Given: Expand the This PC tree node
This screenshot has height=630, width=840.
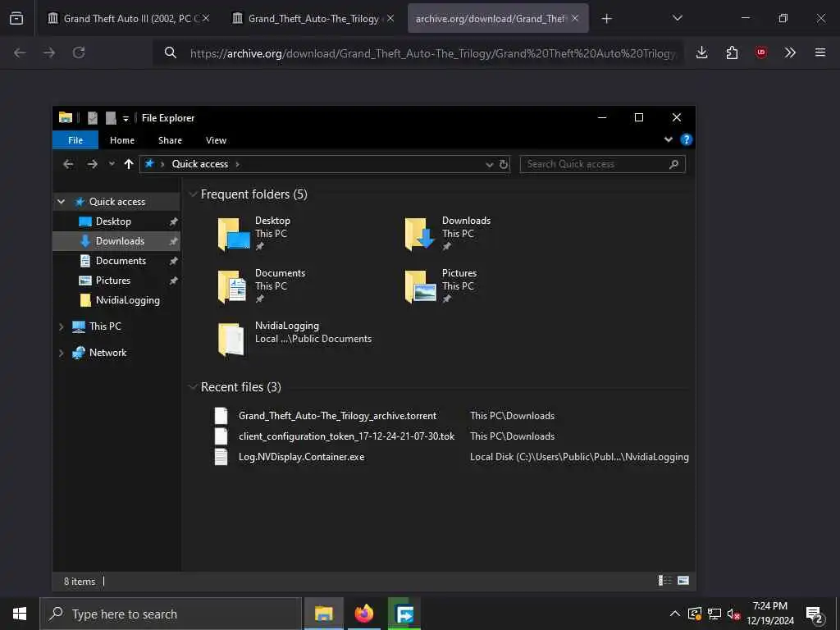Looking at the screenshot, I should [x=61, y=326].
